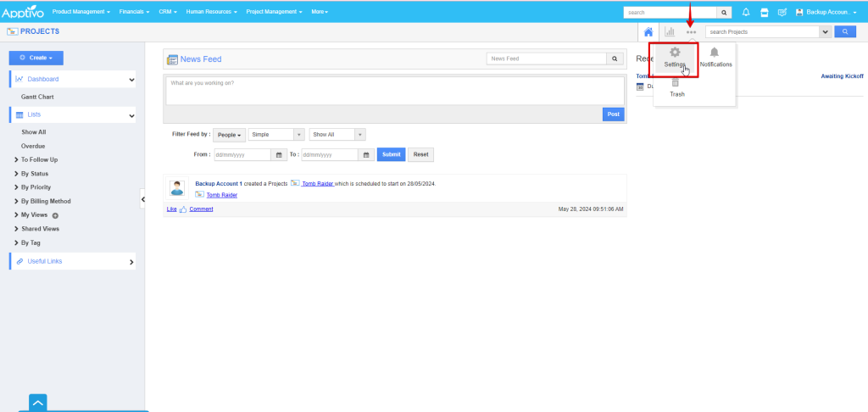
Task: Collapse the left sidebar panel arrow
Action: pyautogui.click(x=142, y=199)
